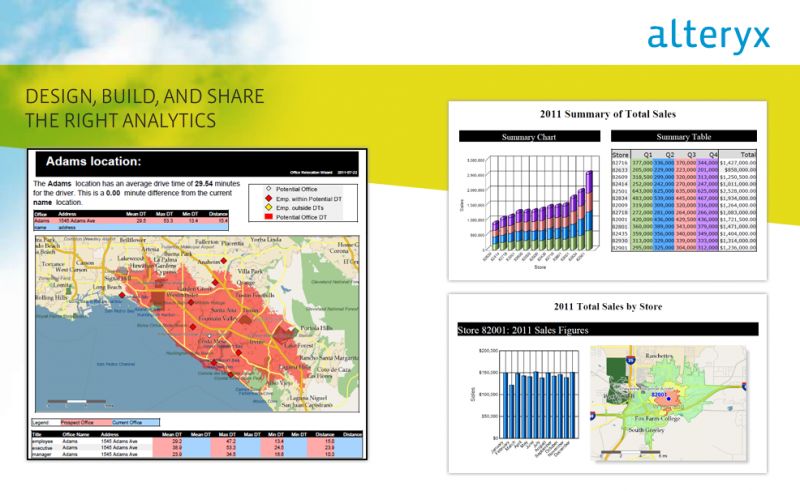This screenshot has height=491, width=800.
Task: Click the Q3 column header
Action: tap(686, 155)
